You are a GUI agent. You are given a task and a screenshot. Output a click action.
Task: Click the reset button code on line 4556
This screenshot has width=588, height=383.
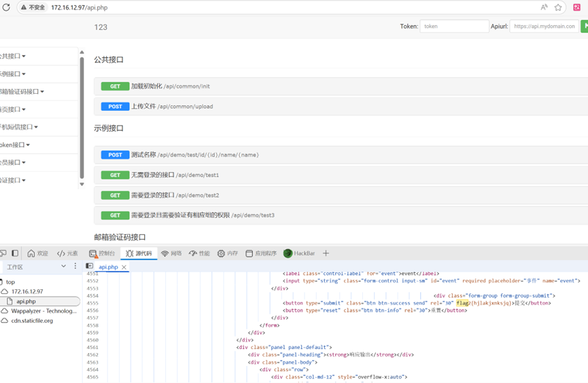coord(375,310)
